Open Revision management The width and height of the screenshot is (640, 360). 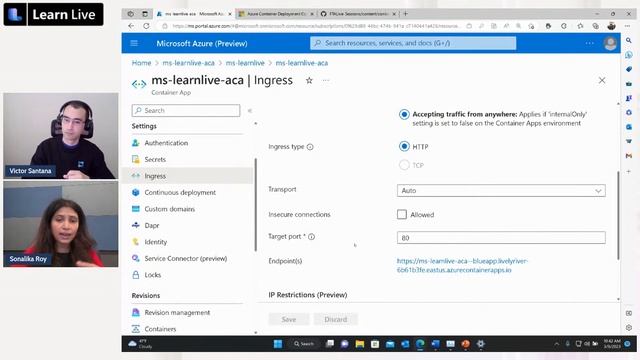177,313
